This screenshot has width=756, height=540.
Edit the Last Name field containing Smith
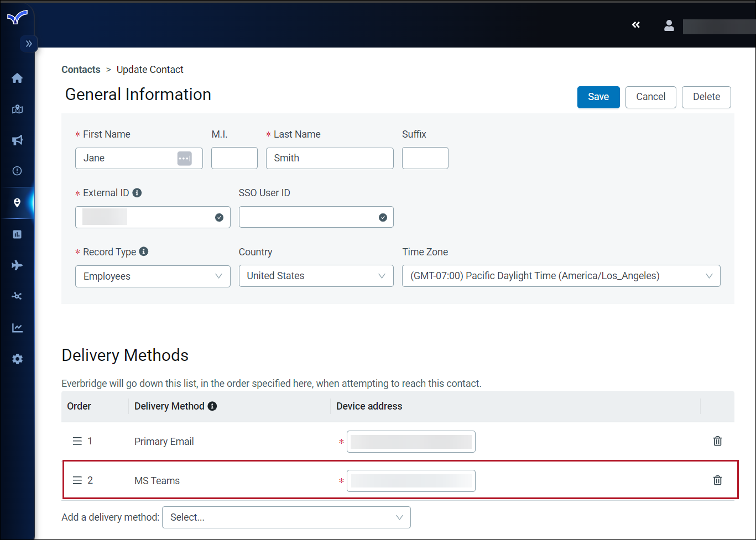point(330,158)
